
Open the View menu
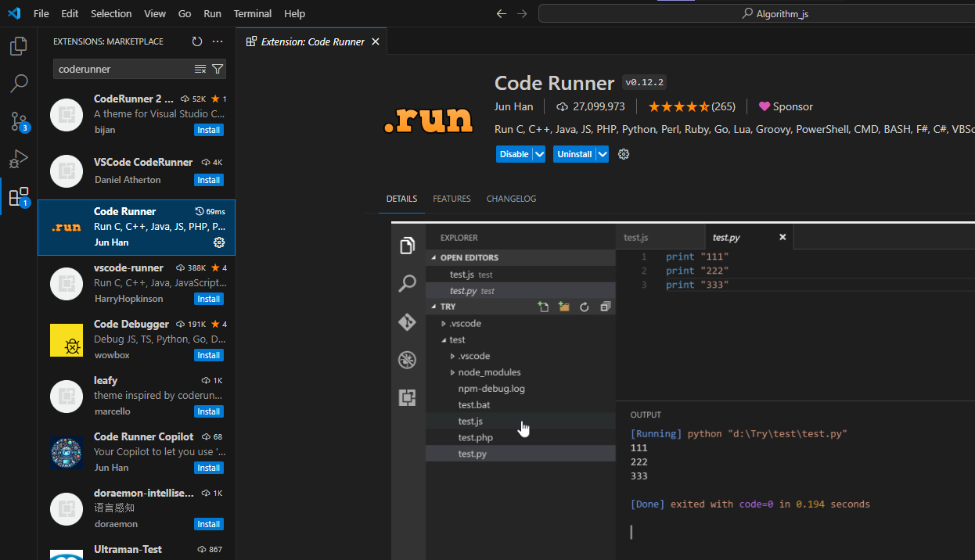(x=155, y=13)
